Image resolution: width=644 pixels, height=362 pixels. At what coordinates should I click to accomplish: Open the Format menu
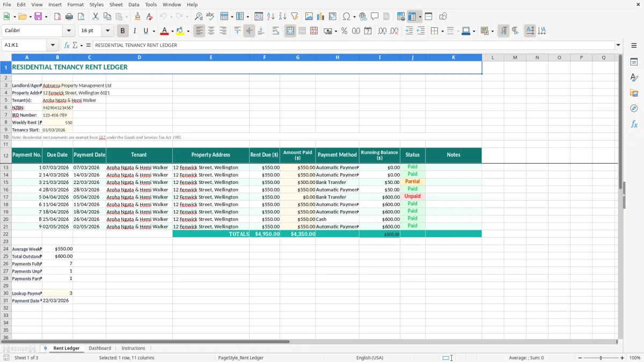75,4
